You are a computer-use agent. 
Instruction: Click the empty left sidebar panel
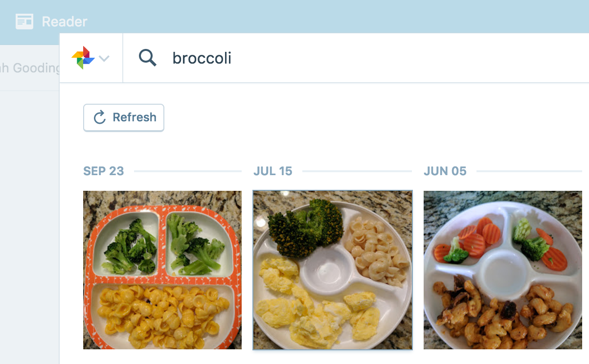[29, 220]
